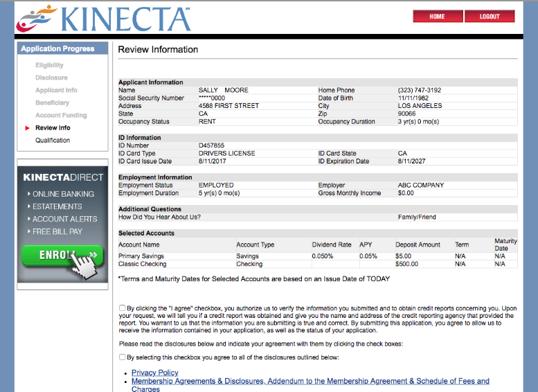This screenshot has height=392, width=538.
Task: Click the Maturity Date column header
Action: 505,244
